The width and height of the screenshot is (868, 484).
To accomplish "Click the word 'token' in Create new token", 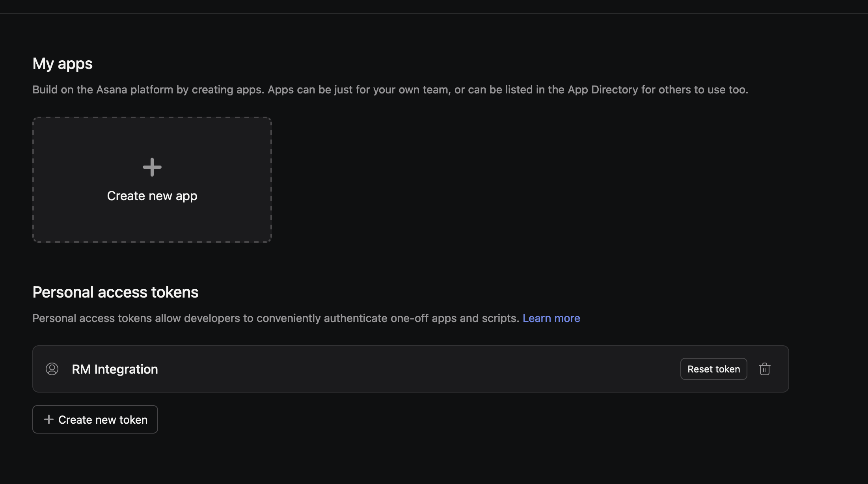I will (133, 420).
